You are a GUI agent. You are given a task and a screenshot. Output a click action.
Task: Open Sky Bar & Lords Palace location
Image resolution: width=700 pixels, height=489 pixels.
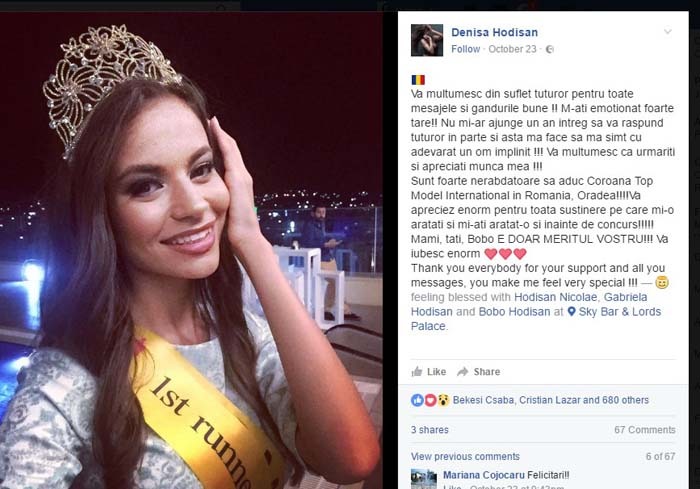[x=536, y=319]
